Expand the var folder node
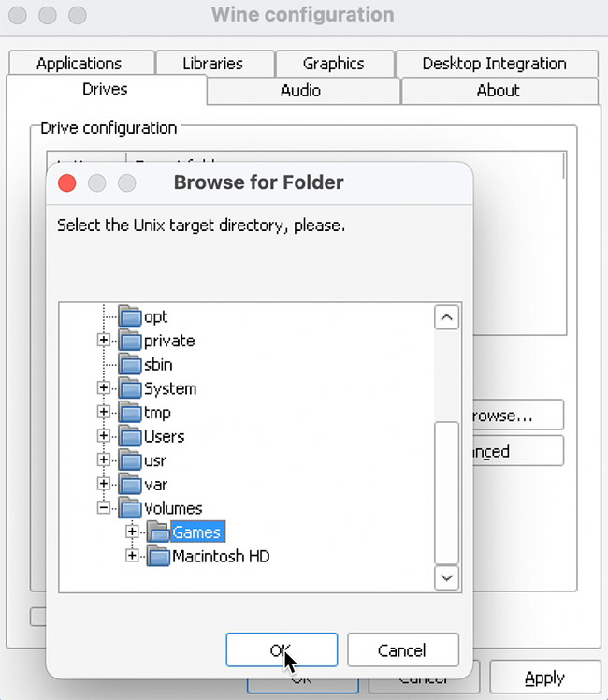The image size is (608, 700). [x=104, y=484]
